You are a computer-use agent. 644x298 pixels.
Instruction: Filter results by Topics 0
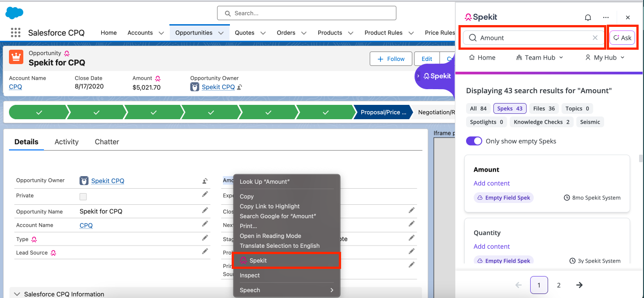(x=577, y=108)
